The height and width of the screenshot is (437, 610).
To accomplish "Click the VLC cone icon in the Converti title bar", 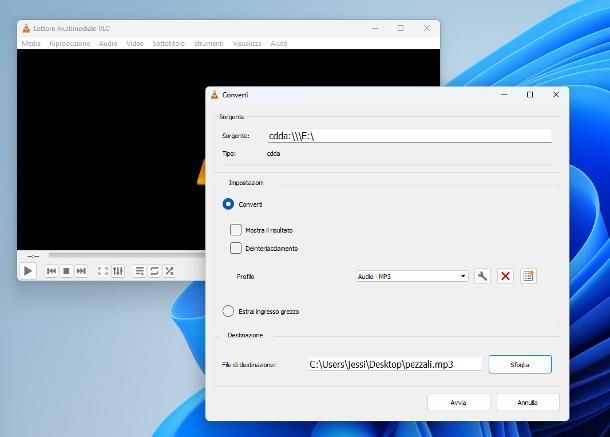I will [214, 95].
